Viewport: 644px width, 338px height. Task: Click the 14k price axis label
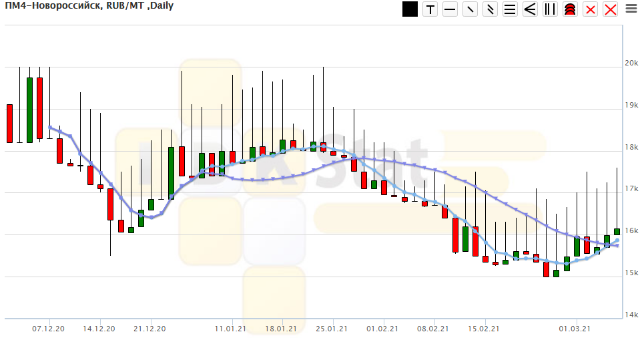631,315
